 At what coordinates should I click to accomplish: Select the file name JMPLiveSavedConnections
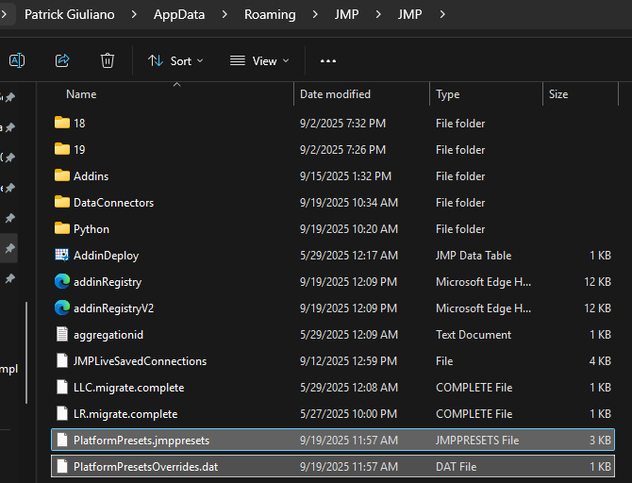[x=140, y=361]
